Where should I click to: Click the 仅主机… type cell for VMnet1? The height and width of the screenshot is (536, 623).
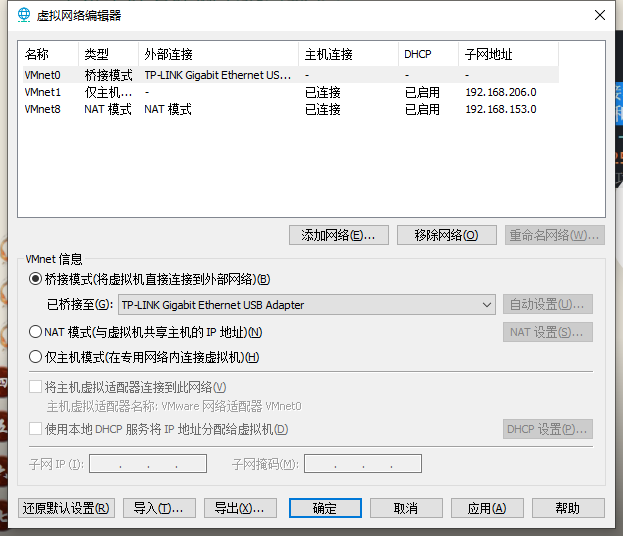click(108, 92)
